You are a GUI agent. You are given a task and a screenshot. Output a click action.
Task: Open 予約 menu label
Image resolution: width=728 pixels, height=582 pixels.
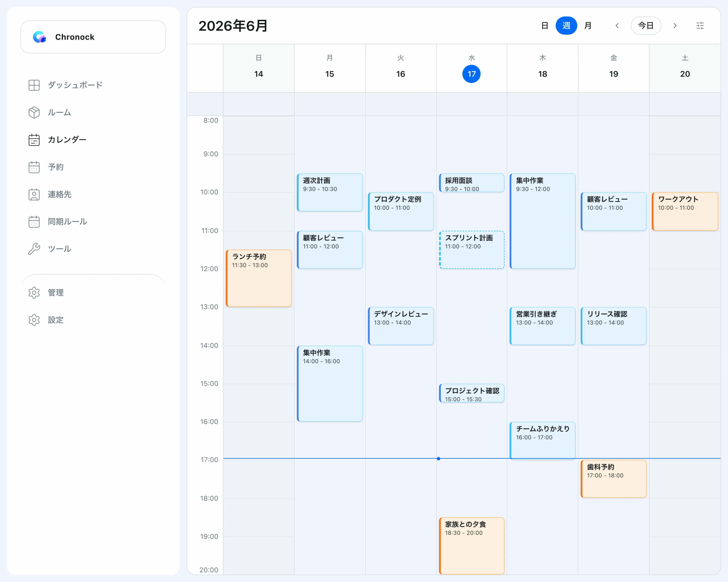[x=56, y=167]
